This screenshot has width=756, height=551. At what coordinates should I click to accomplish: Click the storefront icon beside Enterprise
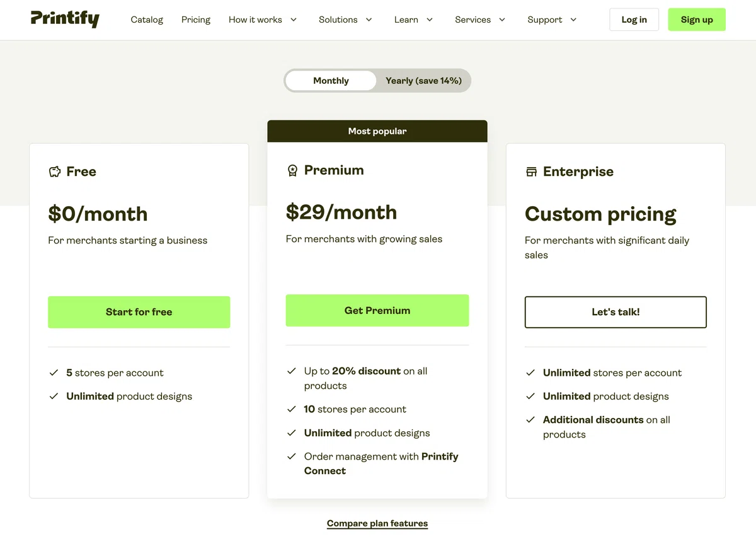[x=531, y=171]
